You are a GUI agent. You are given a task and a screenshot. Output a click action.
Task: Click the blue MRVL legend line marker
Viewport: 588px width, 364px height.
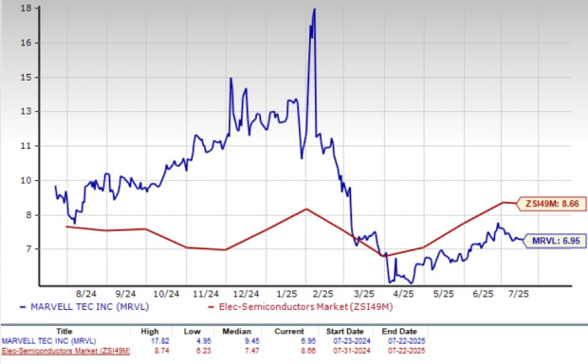point(23,307)
